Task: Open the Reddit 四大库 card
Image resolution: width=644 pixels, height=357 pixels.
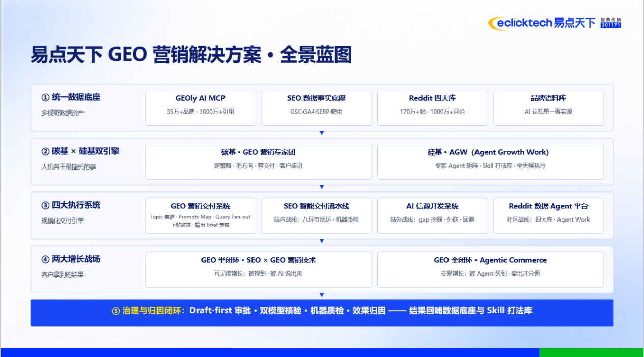Action: coord(433,107)
